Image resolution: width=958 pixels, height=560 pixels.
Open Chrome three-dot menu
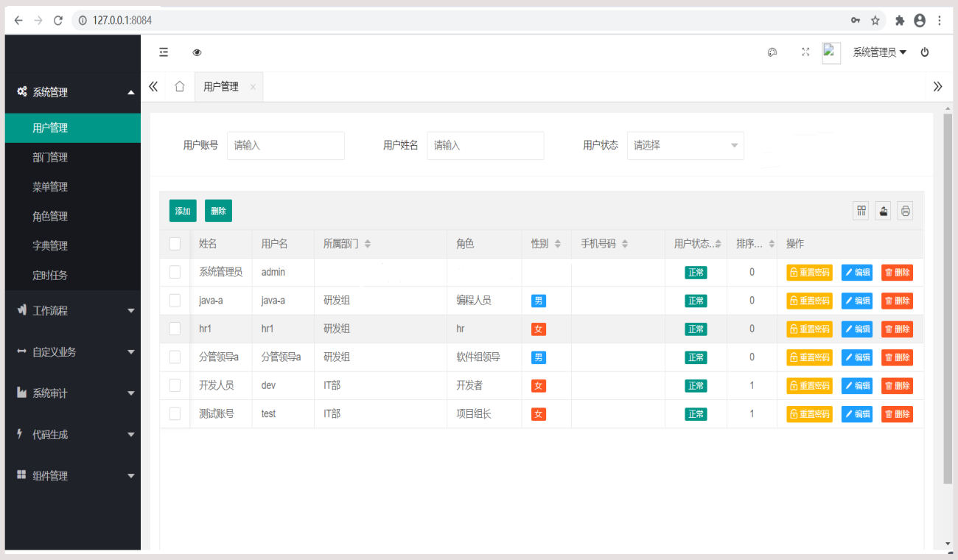coord(940,21)
